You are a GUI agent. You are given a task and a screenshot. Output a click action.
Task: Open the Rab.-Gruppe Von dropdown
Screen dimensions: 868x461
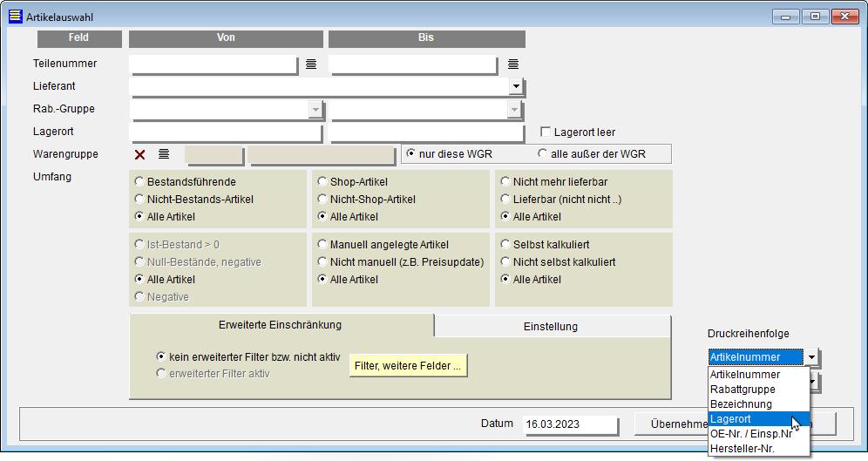(315, 109)
